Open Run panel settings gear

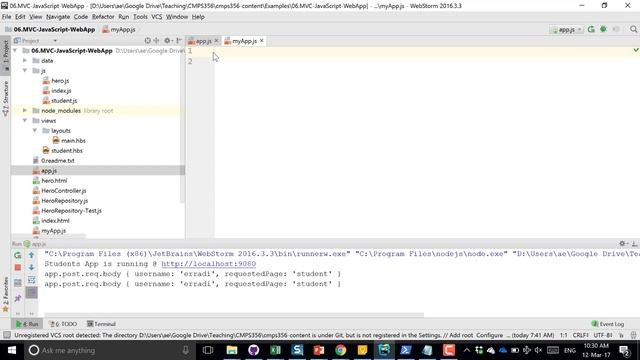622,244
